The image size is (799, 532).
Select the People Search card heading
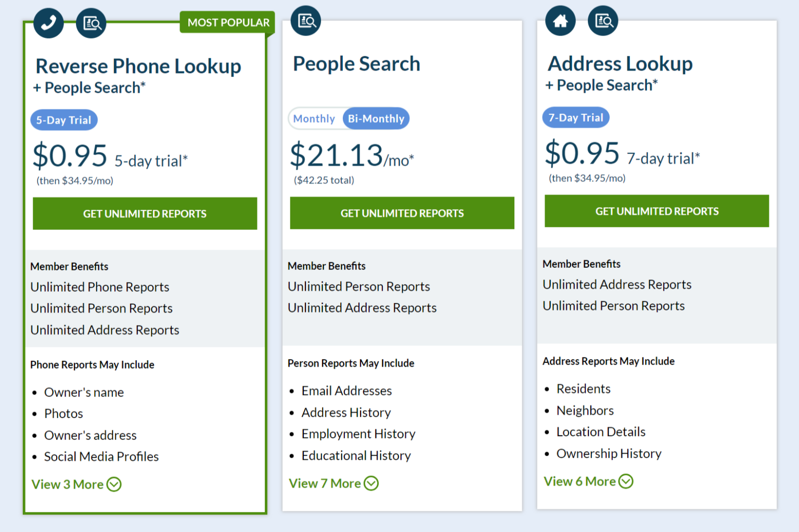[x=356, y=63]
